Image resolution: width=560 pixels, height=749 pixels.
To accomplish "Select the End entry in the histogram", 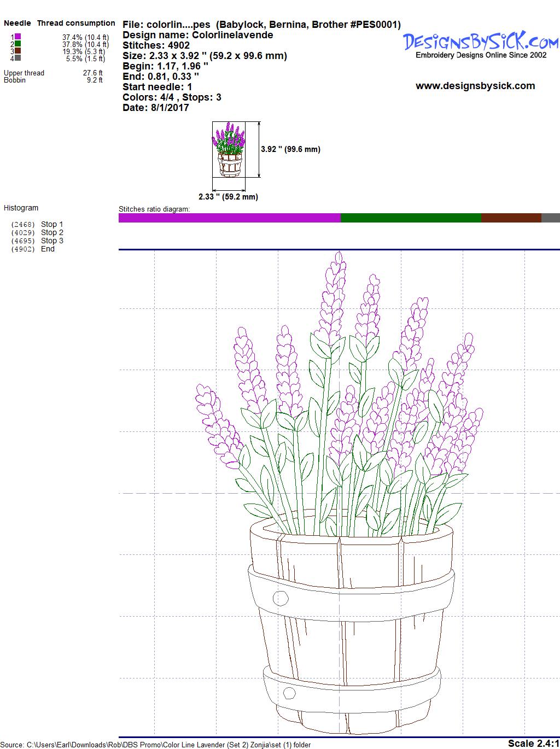I will pos(48,249).
